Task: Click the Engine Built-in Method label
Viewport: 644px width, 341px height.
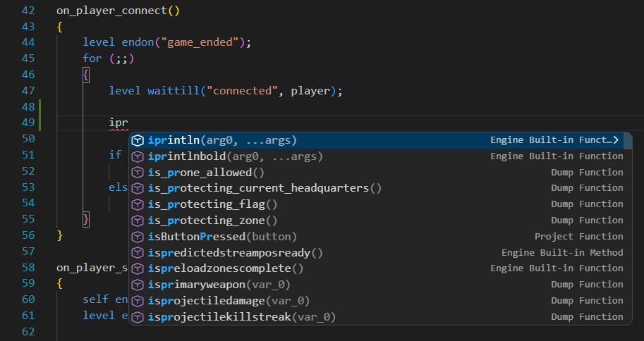Action: pos(562,253)
